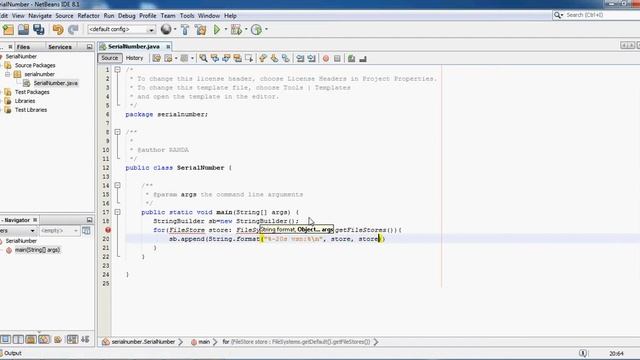The height and width of the screenshot is (360, 640).
Task: Click Previous Bookmark icon
Action: [x=263, y=59]
